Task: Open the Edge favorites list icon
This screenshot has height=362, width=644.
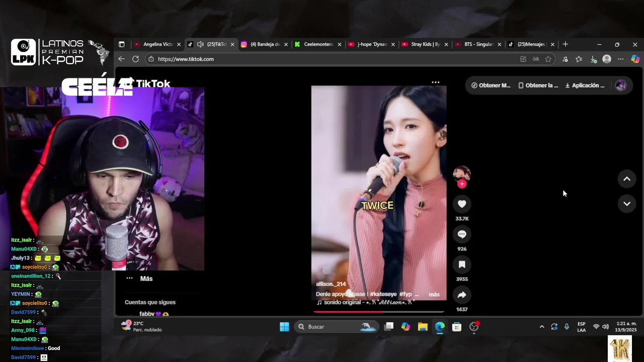Action: pos(579,59)
